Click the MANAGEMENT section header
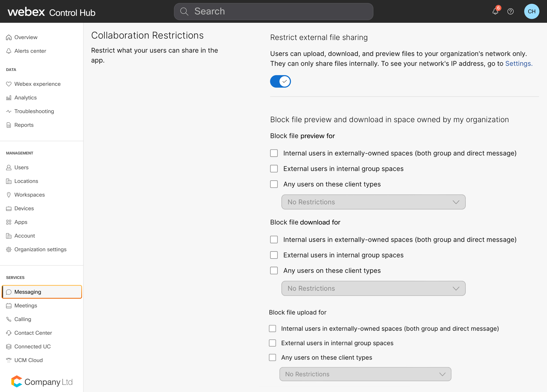 [x=20, y=153]
